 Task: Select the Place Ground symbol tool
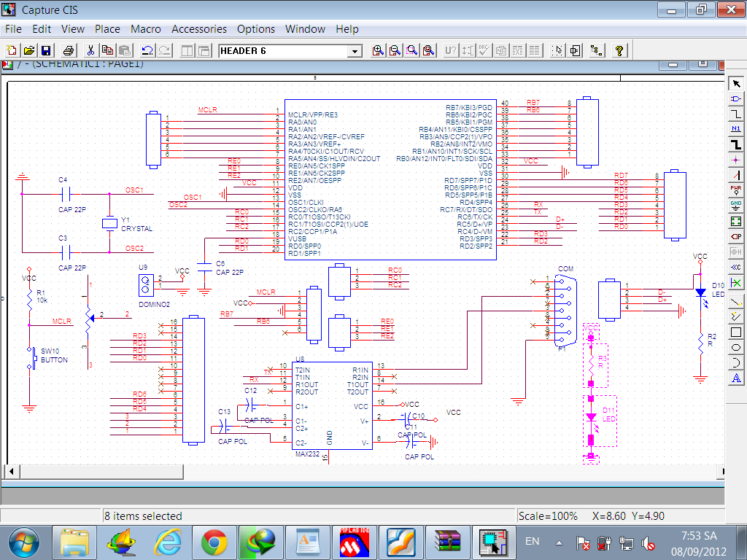(x=736, y=206)
